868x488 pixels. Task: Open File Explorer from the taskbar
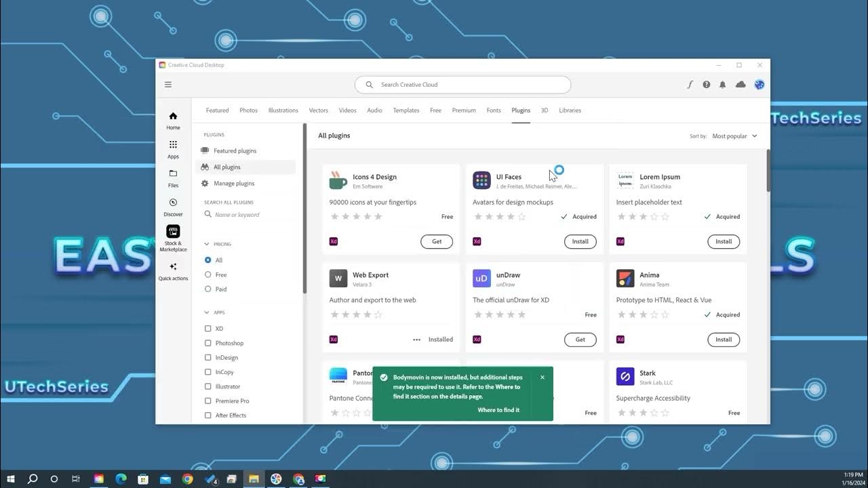254,479
